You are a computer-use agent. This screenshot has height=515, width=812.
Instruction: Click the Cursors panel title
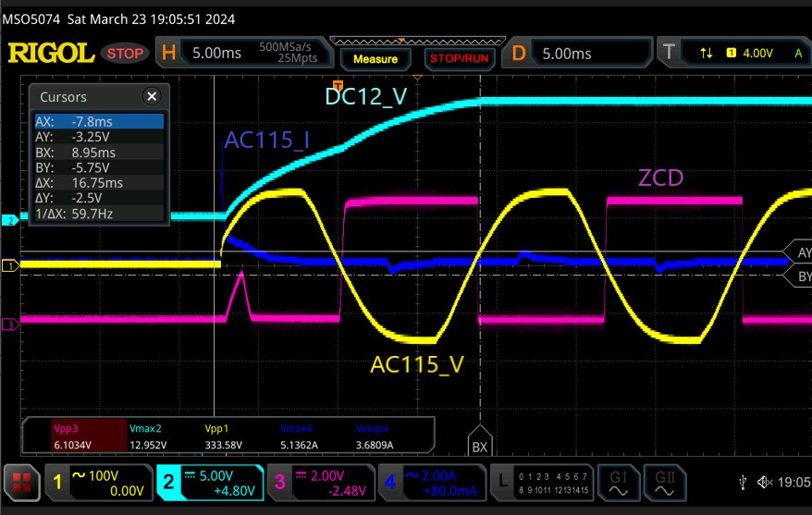click(63, 97)
